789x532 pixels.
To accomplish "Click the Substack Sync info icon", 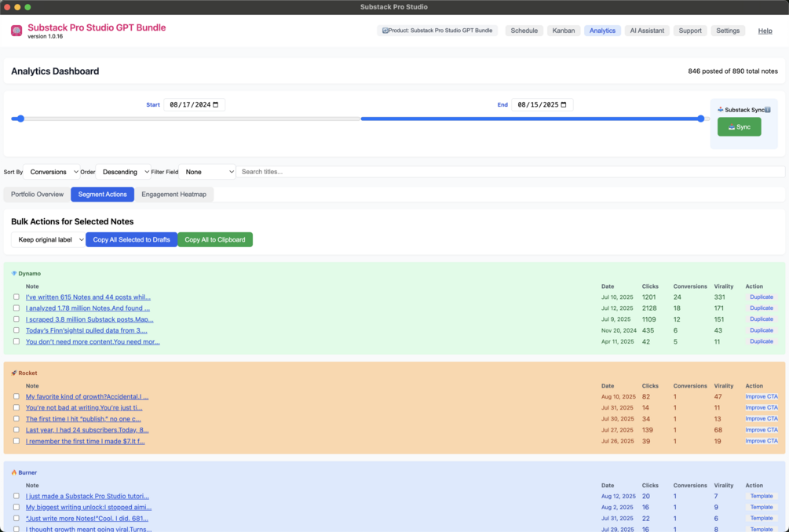I will 767,110.
